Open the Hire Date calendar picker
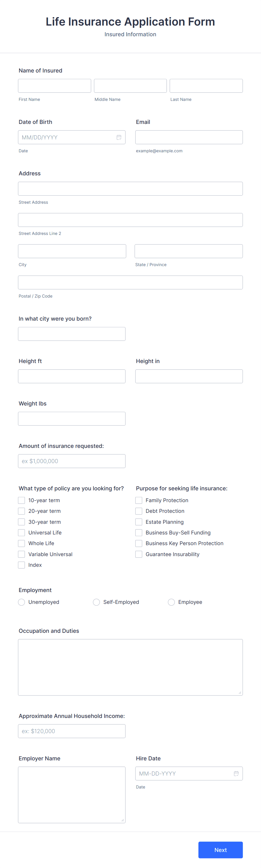Screen dimensions: 261x868 (x=236, y=774)
